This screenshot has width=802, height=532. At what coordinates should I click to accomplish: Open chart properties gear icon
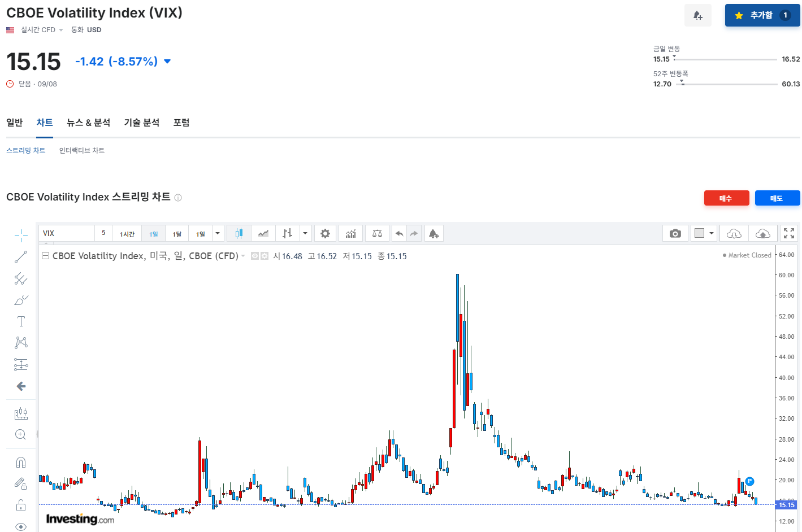click(325, 233)
